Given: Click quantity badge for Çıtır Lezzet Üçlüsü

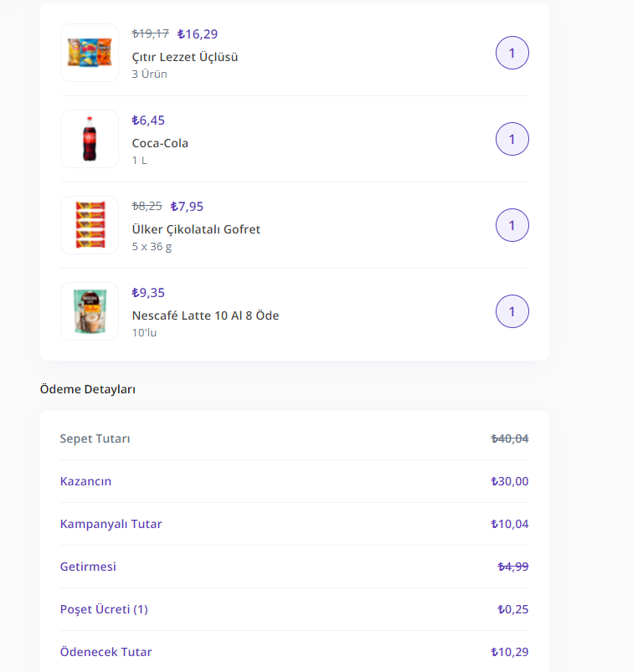Looking at the screenshot, I should click(512, 53).
